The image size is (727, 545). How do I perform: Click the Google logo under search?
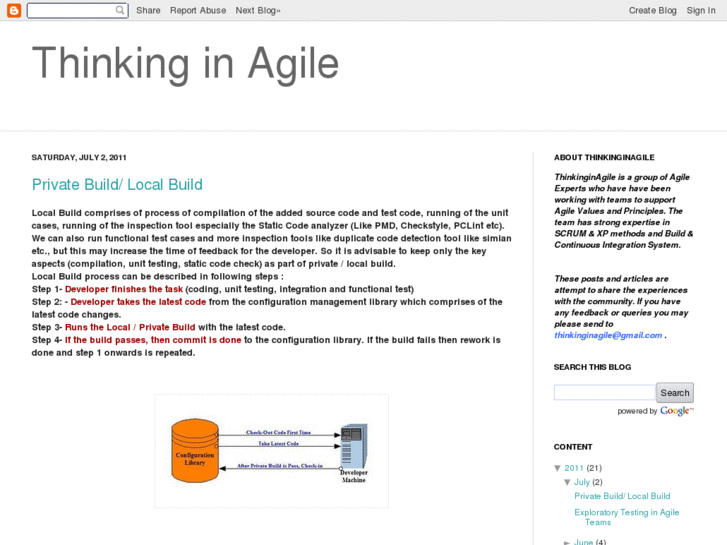[676, 411]
